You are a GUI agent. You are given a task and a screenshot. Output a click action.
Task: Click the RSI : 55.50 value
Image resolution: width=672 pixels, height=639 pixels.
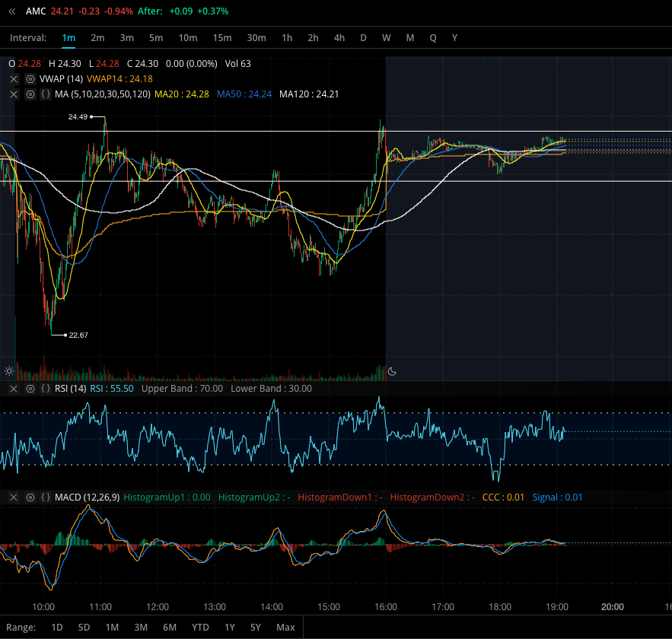(112, 389)
